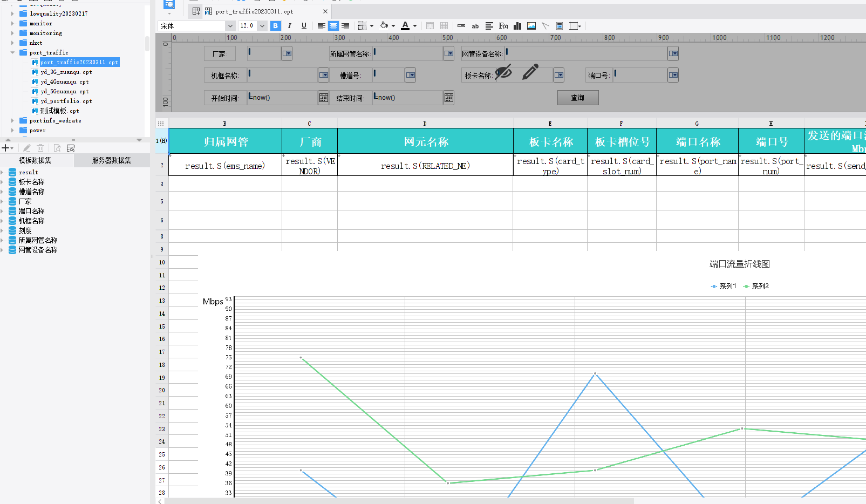Select the 所属网管名称 dataset
This screenshot has width=866, height=504.
coord(38,240)
